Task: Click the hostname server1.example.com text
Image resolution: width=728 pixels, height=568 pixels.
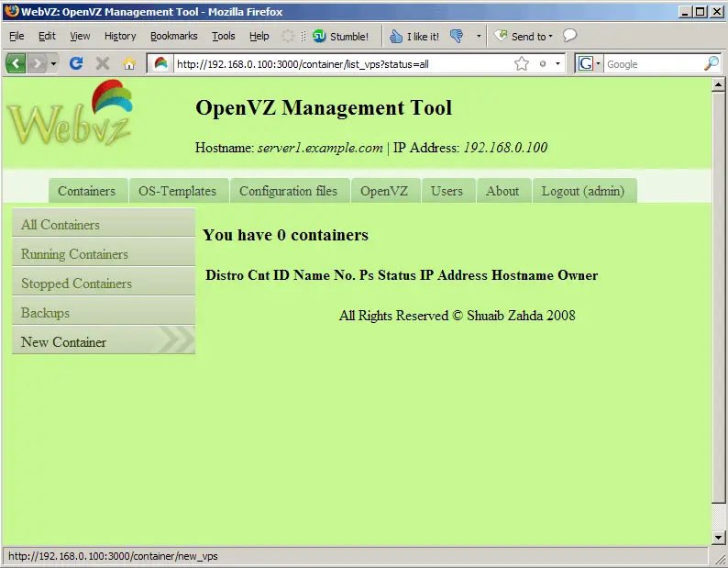Action: pyautogui.click(x=320, y=148)
